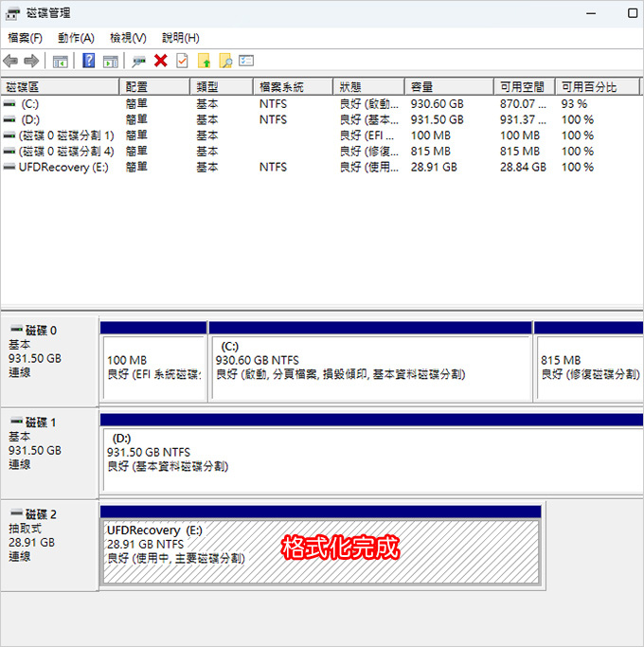Click the 28.84 GB free space cell
Viewport: 644px width, 647px height.
523,167
